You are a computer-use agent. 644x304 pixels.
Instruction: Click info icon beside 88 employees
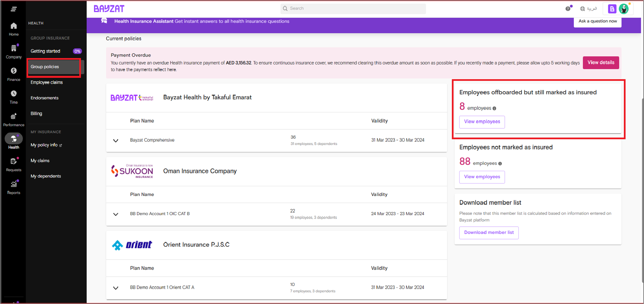pyautogui.click(x=500, y=164)
